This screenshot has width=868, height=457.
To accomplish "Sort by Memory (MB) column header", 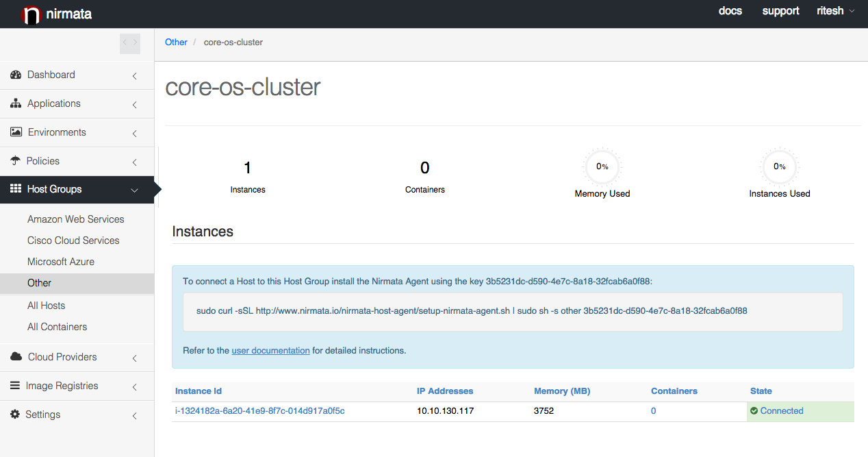I will tap(562, 391).
